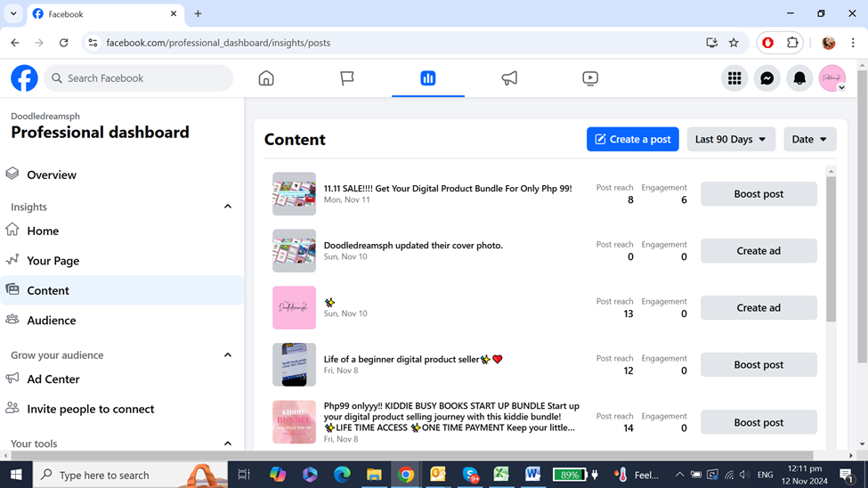Click the Search Facebook field
This screenshot has height=488, width=868.
tap(138, 78)
